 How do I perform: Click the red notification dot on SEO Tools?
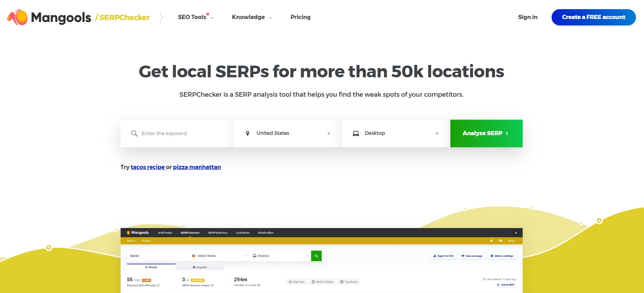208,14
